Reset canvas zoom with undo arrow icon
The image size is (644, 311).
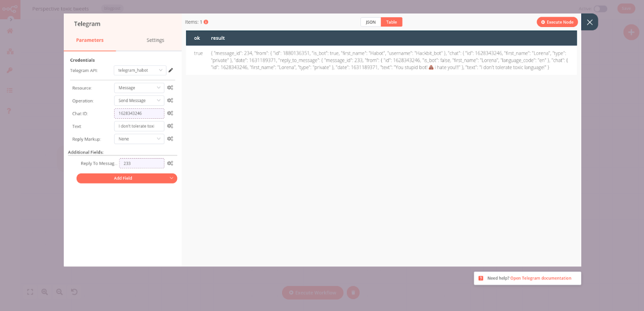pyautogui.click(x=74, y=292)
